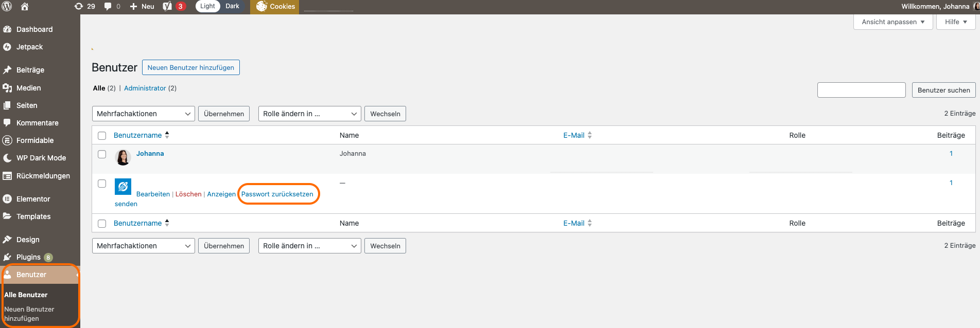The height and width of the screenshot is (328, 980).
Task: Tick the checkbox next to Johanna
Action: [102, 154]
